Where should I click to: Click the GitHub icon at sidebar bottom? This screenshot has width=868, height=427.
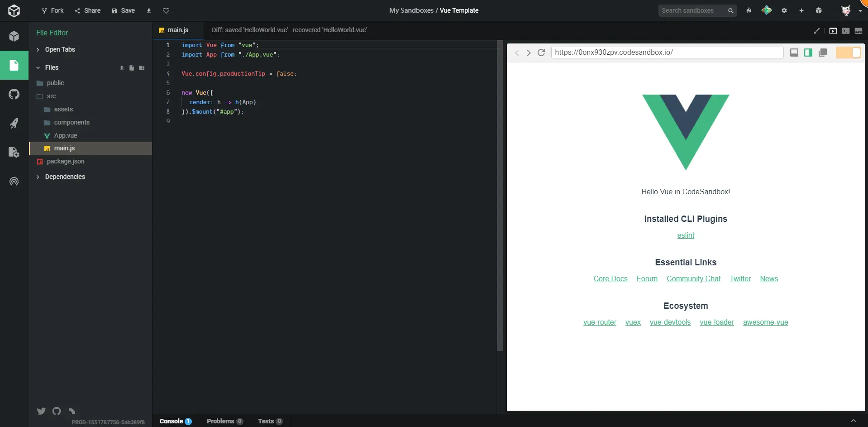click(57, 411)
